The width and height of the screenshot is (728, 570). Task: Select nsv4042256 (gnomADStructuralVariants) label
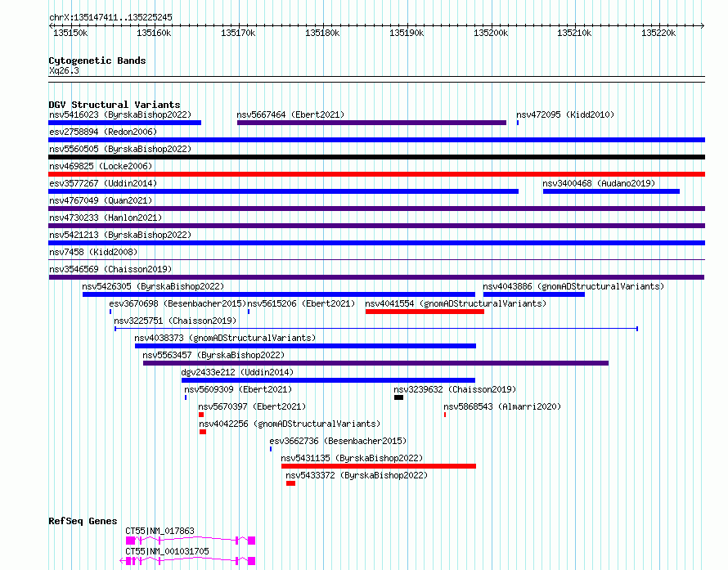pyautogui.click(x=290, y=424)
